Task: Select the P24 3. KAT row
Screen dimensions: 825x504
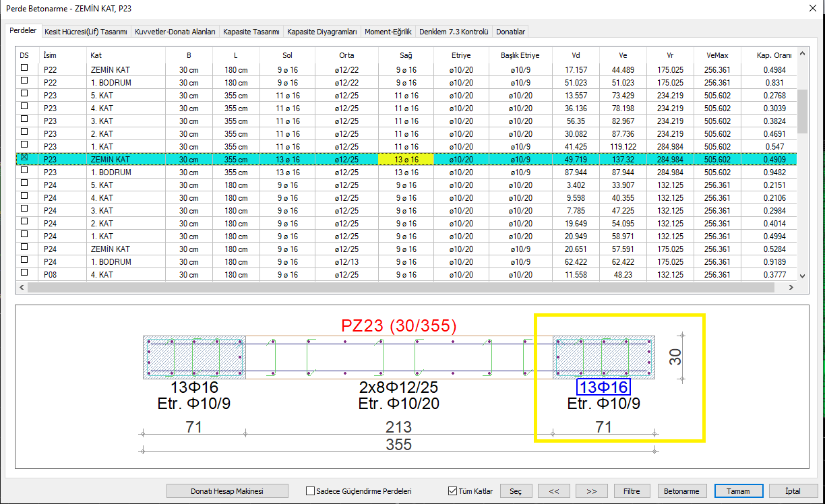Action: (406, 211)
